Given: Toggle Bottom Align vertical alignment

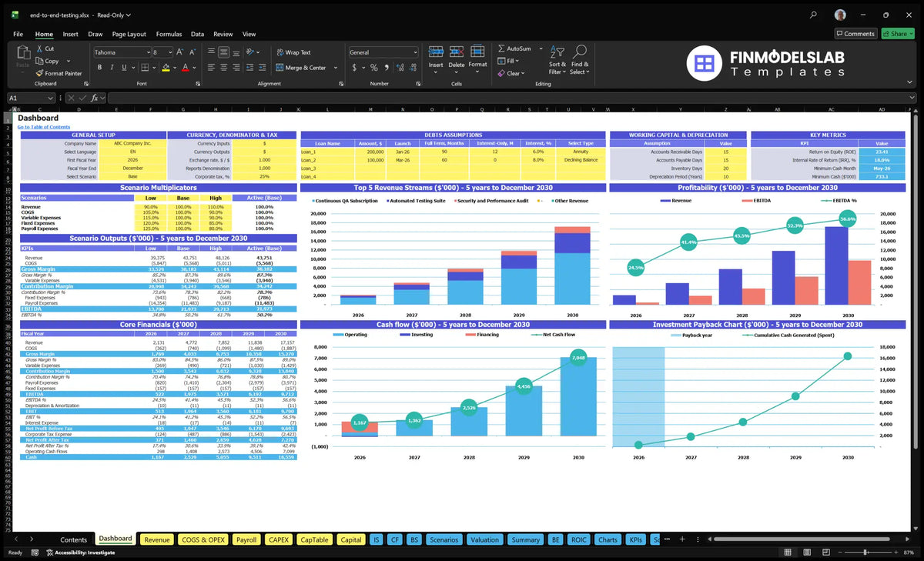Looking at the screenshot, I should coord(236,52).
